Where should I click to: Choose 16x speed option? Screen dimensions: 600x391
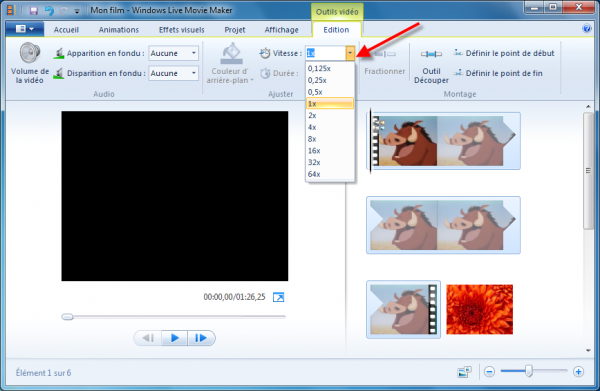[330, 151]
